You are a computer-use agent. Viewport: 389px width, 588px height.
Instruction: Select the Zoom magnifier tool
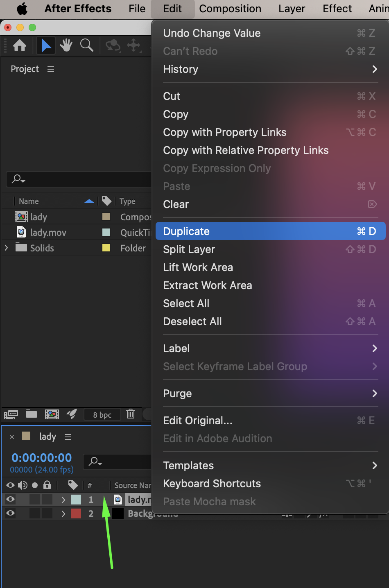(x=87, y=45)
